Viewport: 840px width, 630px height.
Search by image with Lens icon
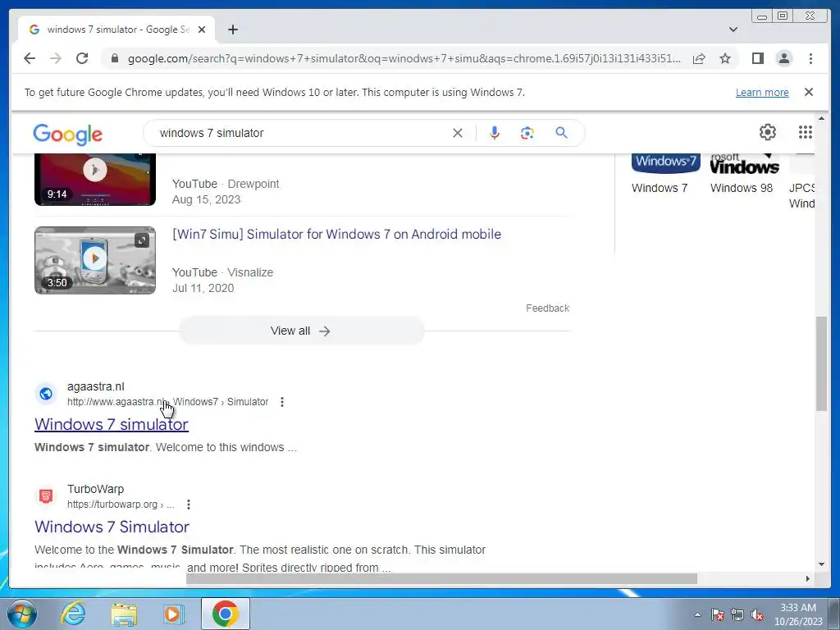[x=527, y=133]
